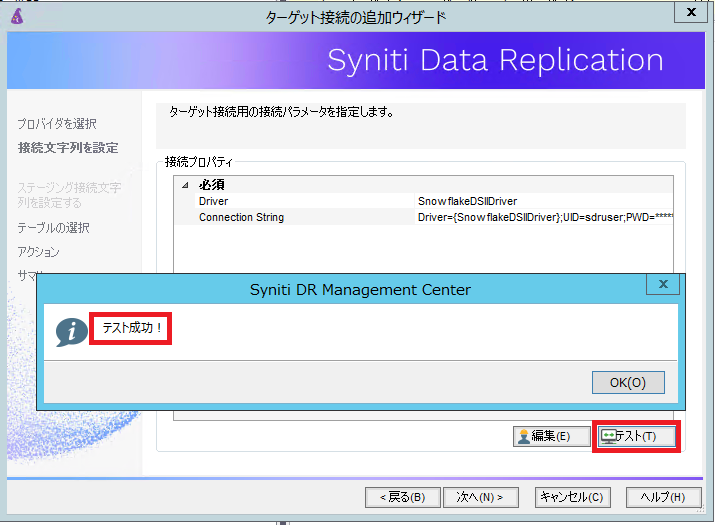Click the ターゲット接続用の接続パラメータ instruction text

[281, 112]
